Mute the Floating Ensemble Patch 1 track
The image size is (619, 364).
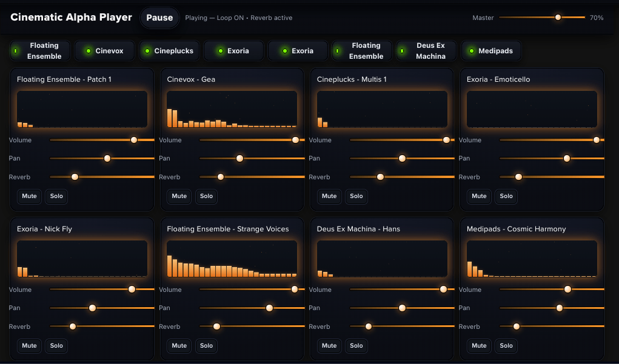(29, 196)
